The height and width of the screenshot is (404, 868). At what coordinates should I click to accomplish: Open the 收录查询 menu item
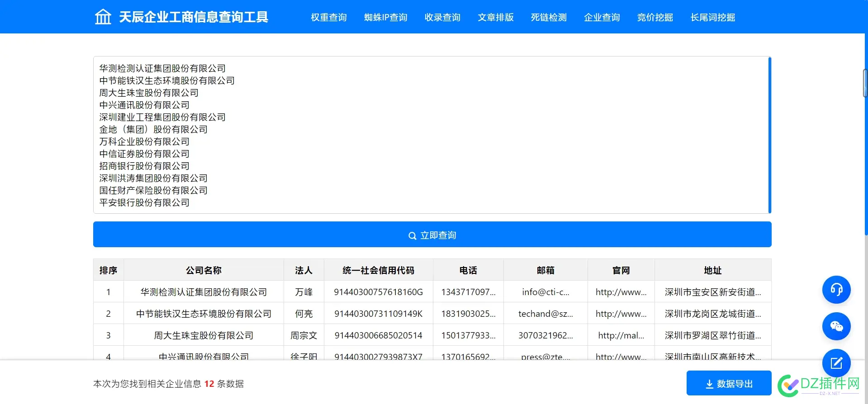tap(442, 17)
